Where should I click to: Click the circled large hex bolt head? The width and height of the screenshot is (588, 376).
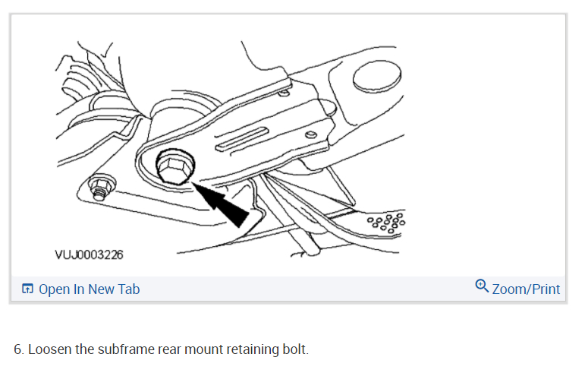[x=175, y=167]
